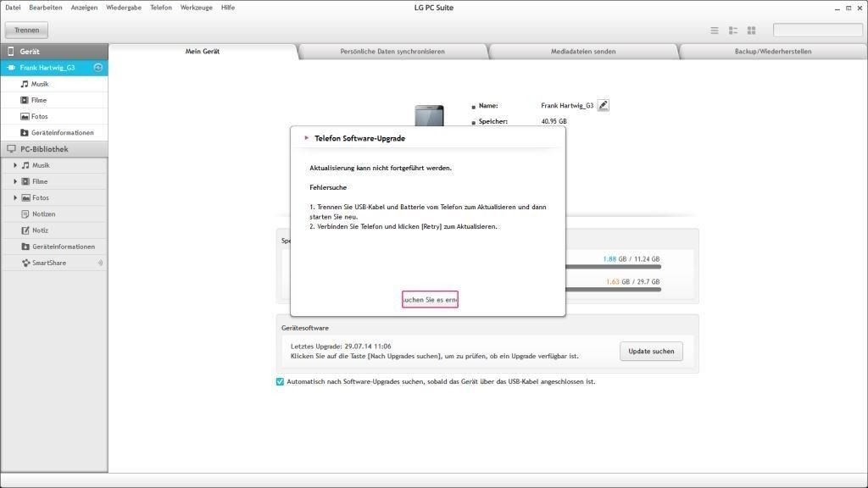Click PC-Bibliothek Musik note icon

(x=25, y=165)
